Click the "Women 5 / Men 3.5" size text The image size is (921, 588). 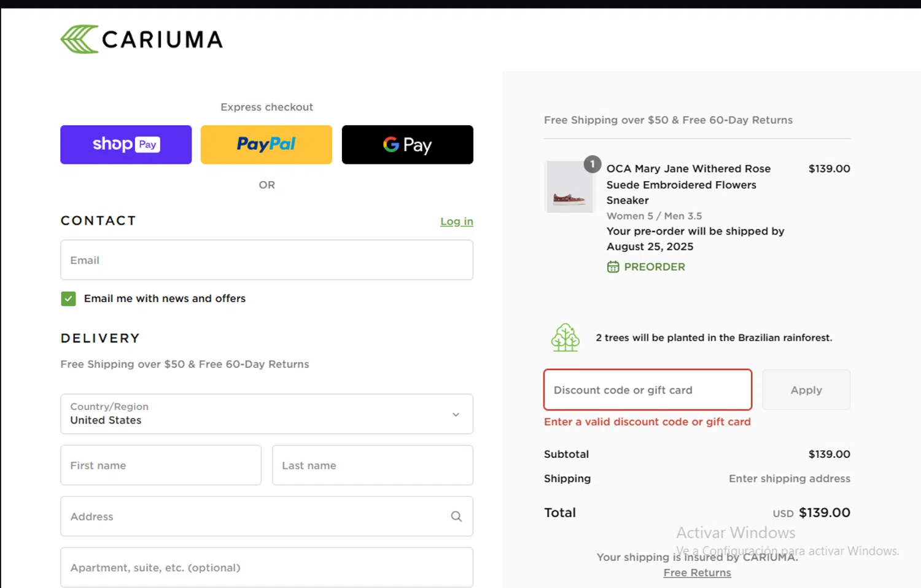[x=655, y=216]
